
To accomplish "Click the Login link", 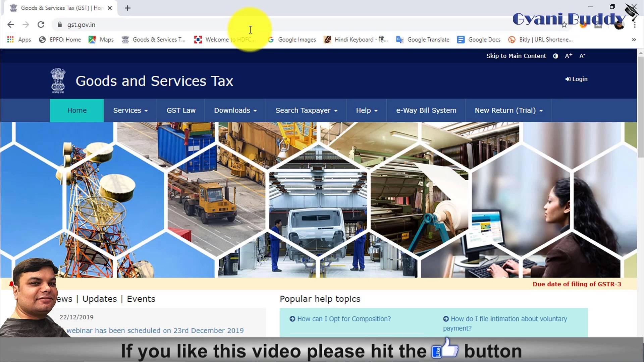I will [x=576, y=79].
